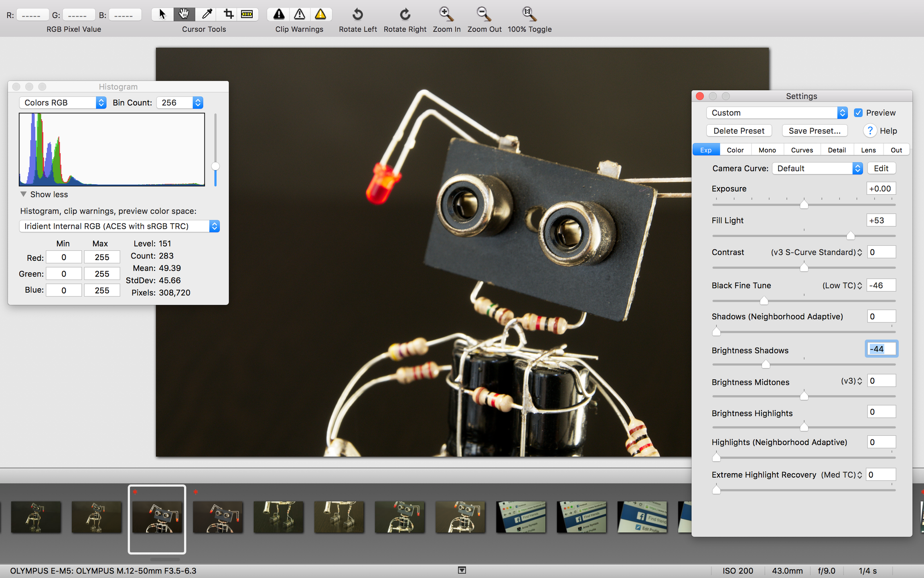Close the Settings panel
The height and width of the screenshot is (578, 924).
coord(700,96)
